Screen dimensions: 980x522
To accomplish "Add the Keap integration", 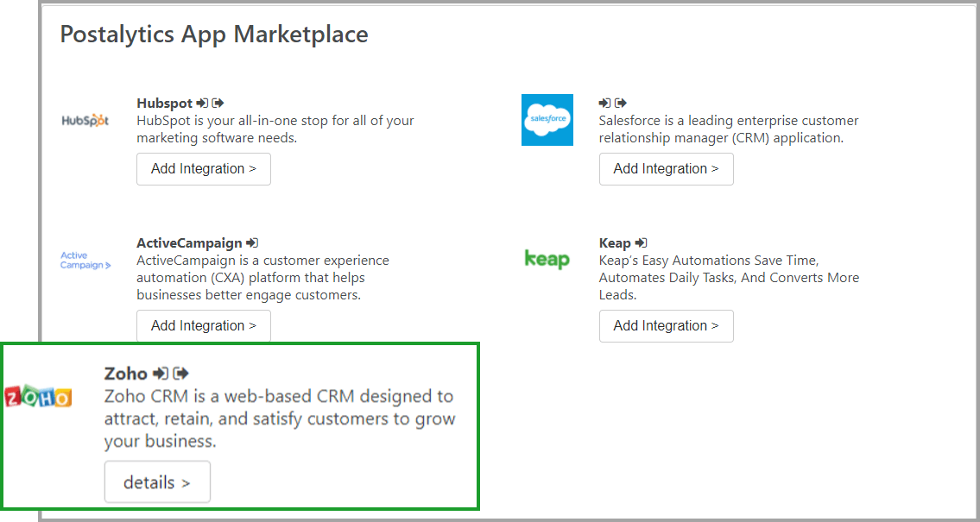I will pyautogui.click(x=666, y=325).
